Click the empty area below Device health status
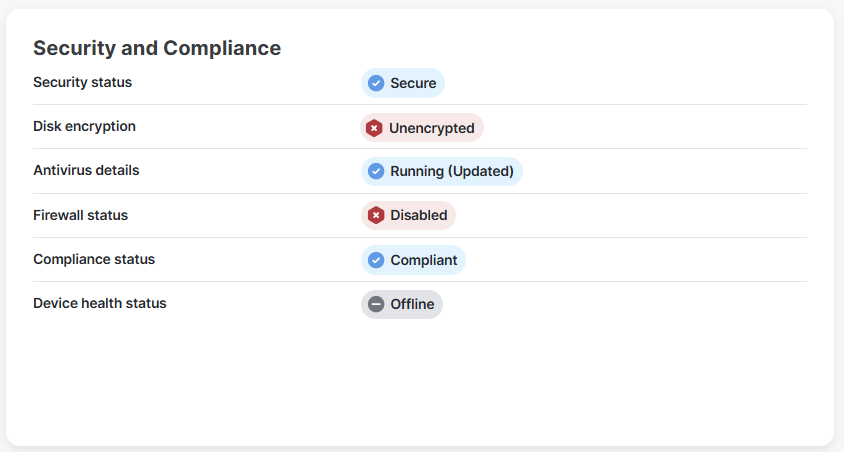Viewport: 844px width, 452px height. [x=420, y=380]
